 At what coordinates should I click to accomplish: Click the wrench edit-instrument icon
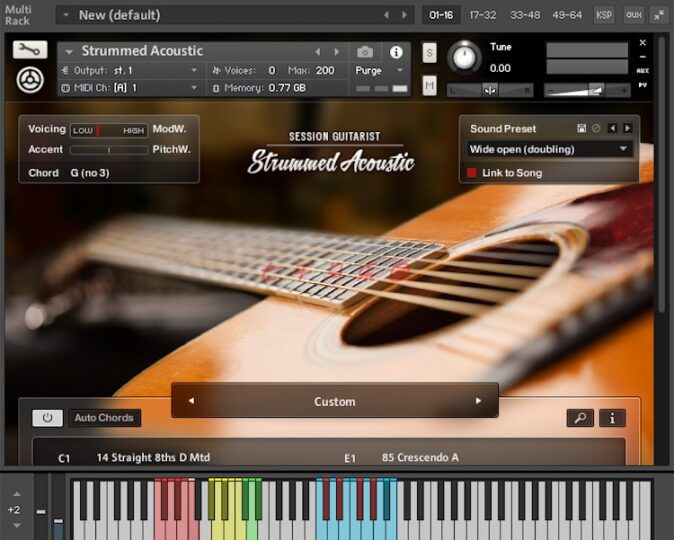point(30,50)
